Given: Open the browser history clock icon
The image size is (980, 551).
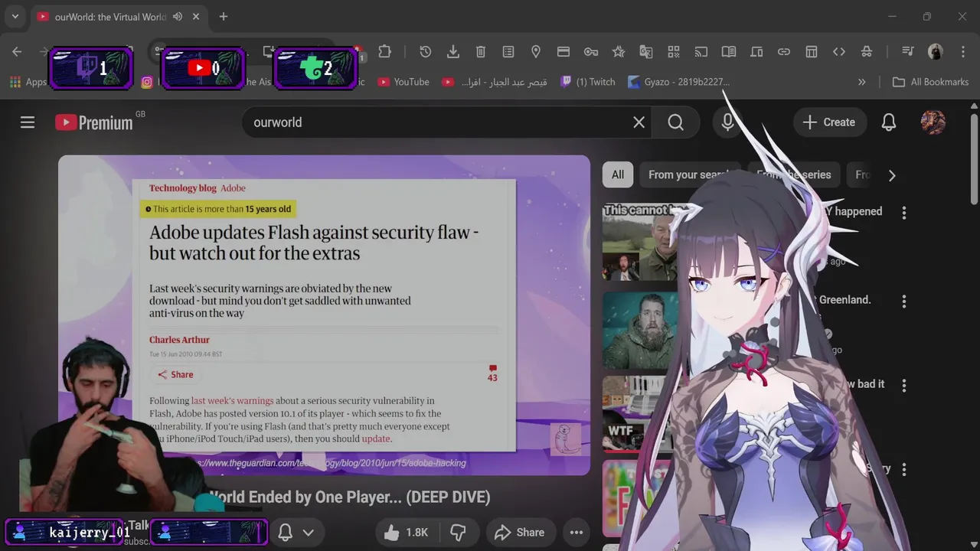Looking at the screenshot, I should [426, 51].
